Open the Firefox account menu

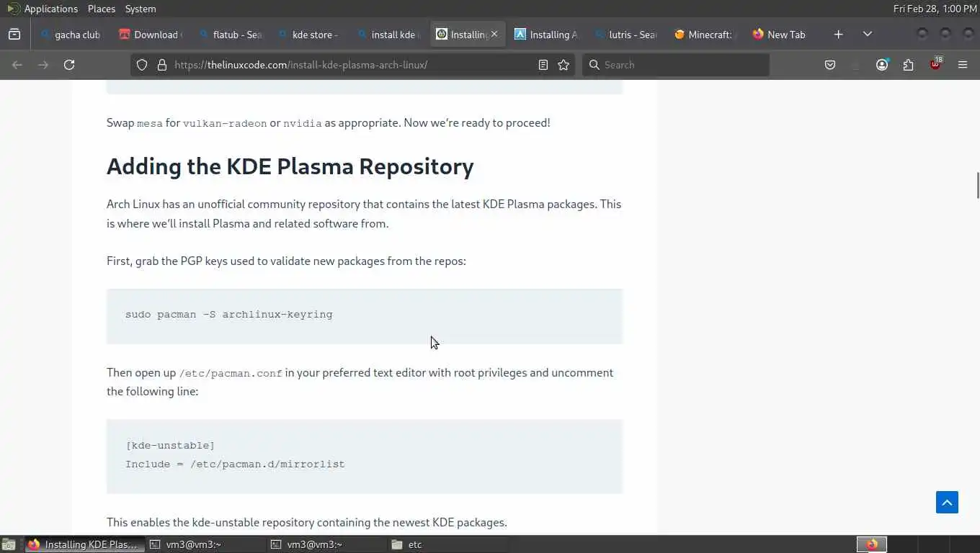[882, 65]
